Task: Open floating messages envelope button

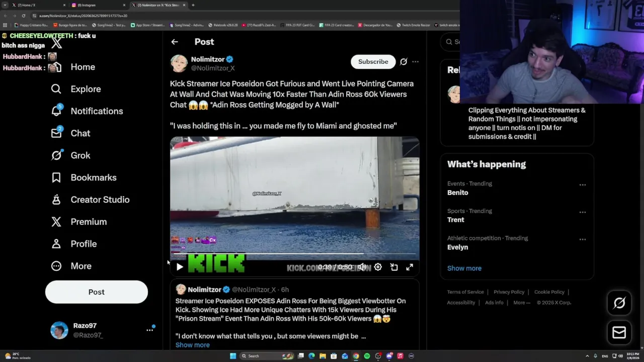Action: (x=619, y=332)
